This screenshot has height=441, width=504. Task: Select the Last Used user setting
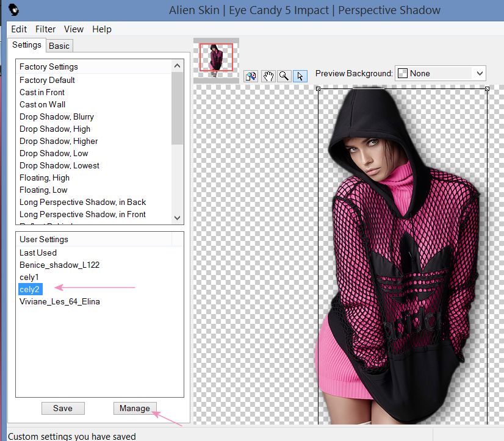38,253
